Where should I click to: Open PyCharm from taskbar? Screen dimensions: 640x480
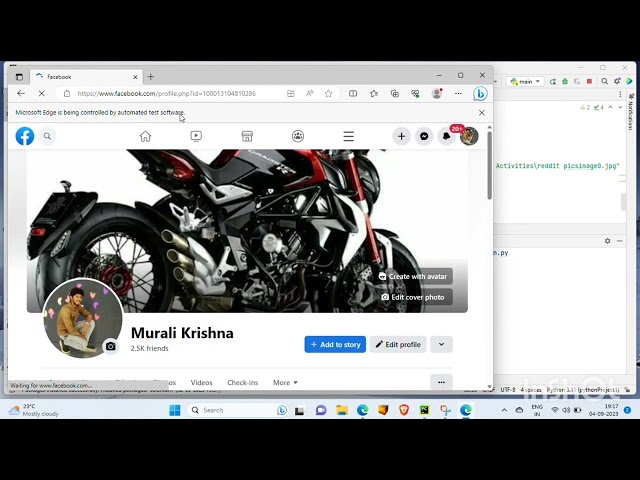click(x=424, y=410)
